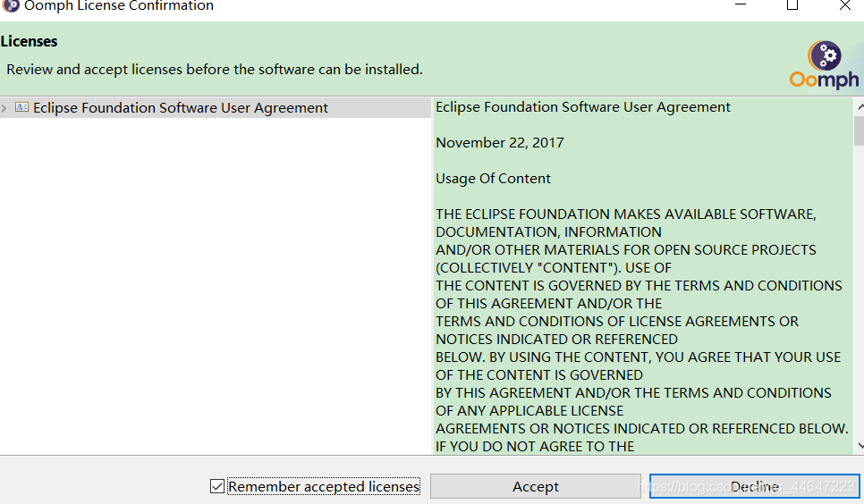The image size is (864, 504).
Task: Click the 'Licenses' header title
Action: click(x=30, y=41)
